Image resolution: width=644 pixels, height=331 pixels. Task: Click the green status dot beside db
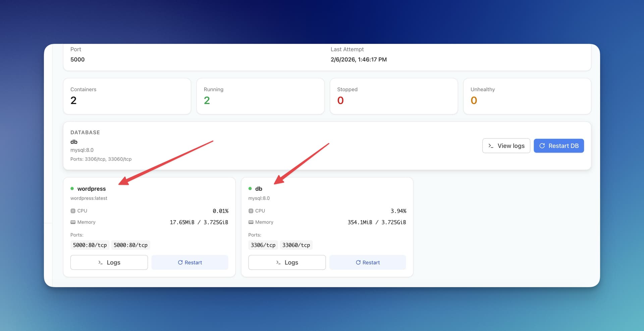(250, 188)
